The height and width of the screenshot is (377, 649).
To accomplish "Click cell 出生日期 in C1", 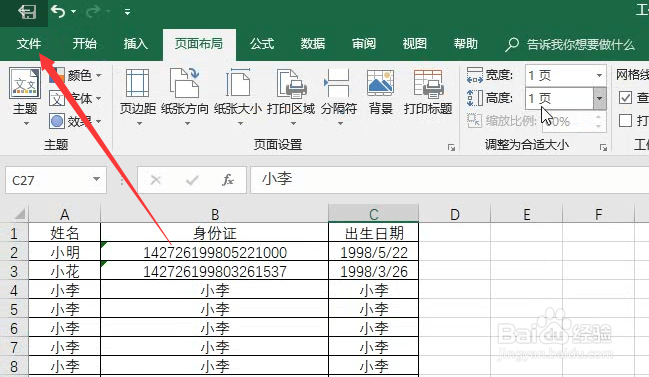I will 374,233.
